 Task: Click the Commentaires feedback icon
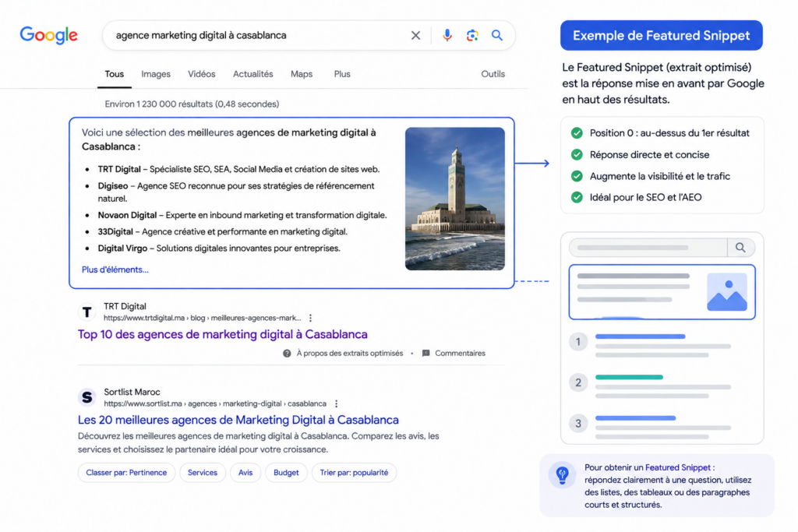[x=426, y=353]
